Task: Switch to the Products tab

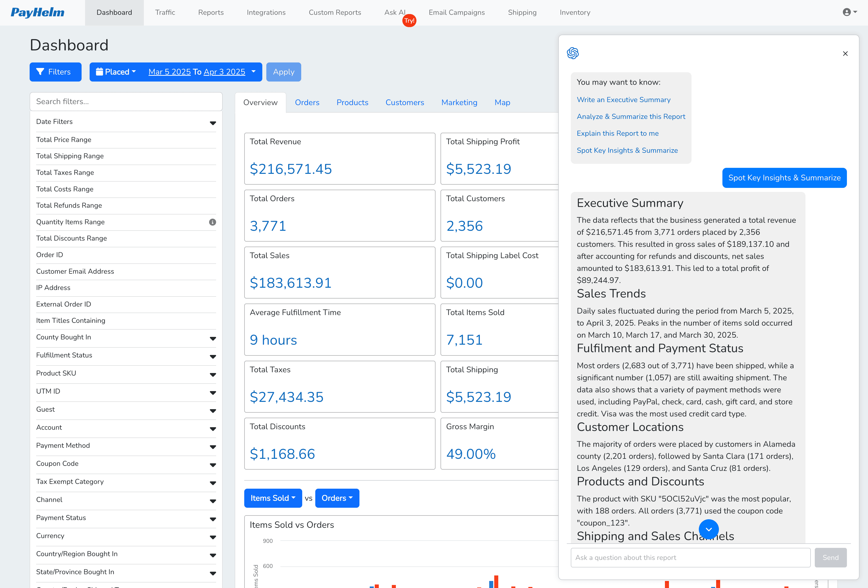Action: click(x=352, y=102)
